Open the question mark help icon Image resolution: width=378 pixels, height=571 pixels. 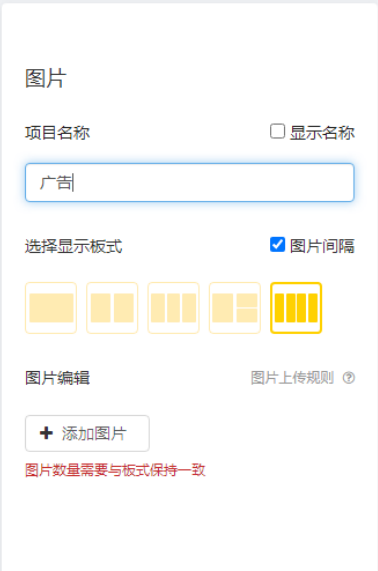tap(349, 378)
